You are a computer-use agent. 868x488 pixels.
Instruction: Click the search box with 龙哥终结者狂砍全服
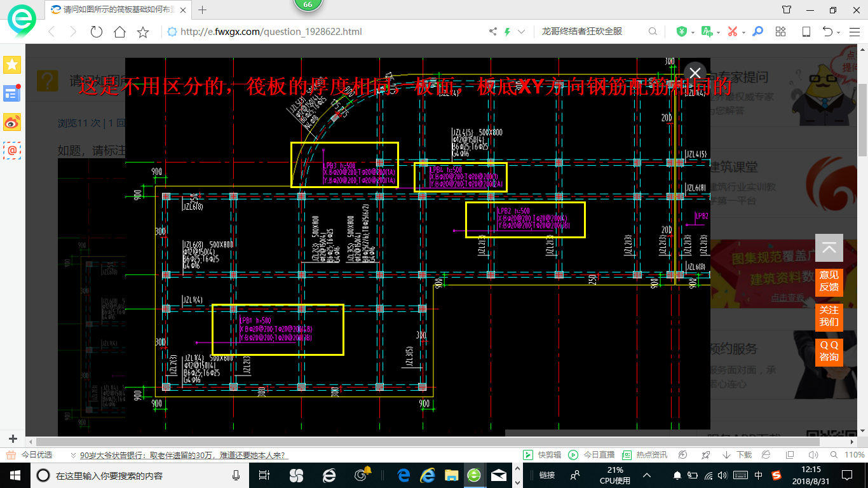(591, 32)
